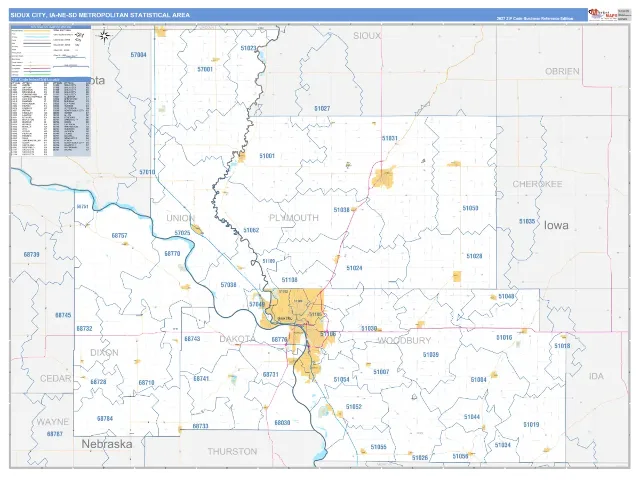This screenshot has width=640, height=480.
Task: Click ZIP code 68731 label
Action: (270, 375)
